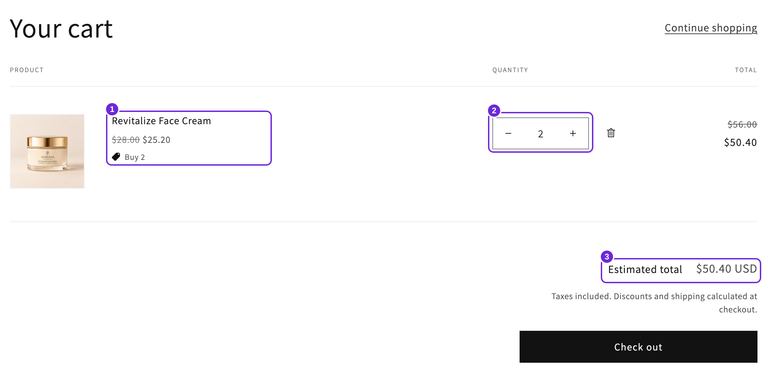768x370 pixels.
Task: Click the Estimated total label
Action: (x=645, y=270)
